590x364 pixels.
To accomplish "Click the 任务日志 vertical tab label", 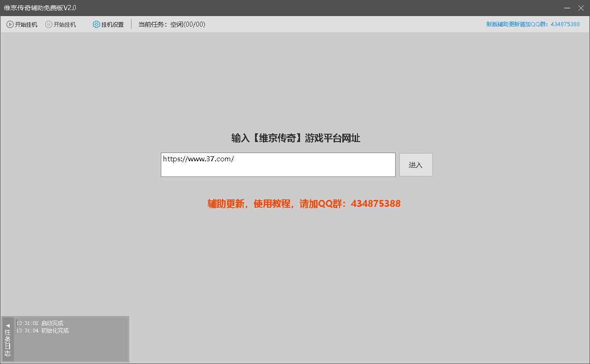I will 8,343.
